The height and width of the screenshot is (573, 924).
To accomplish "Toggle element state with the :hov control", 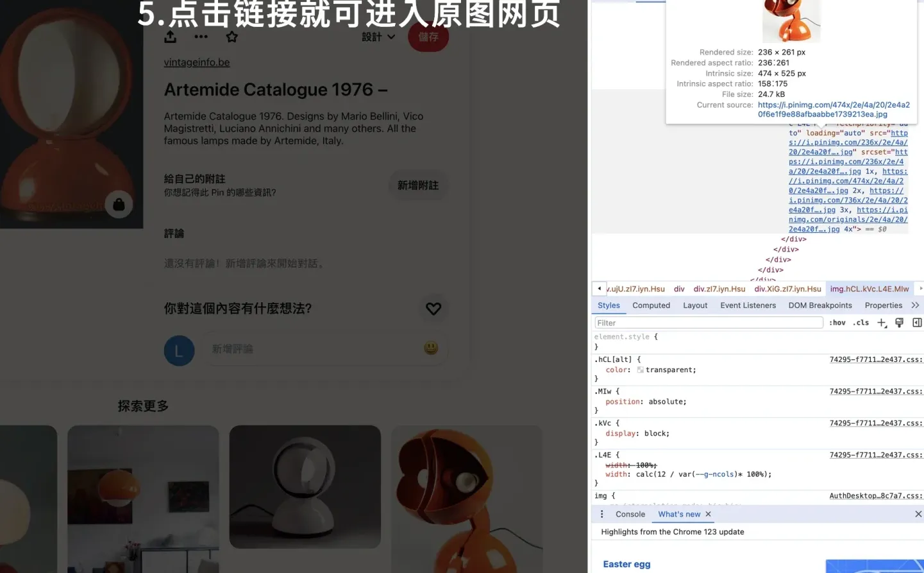I will (x=837, y=322).
